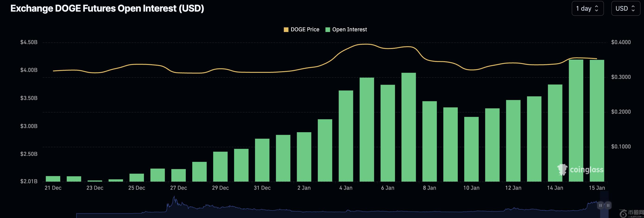Image resolution: width=644 pixels, height=218 pixels.
Task: Click the 31 Dec x-axis label
Action: pyautogui.click(x=262, y=188)
